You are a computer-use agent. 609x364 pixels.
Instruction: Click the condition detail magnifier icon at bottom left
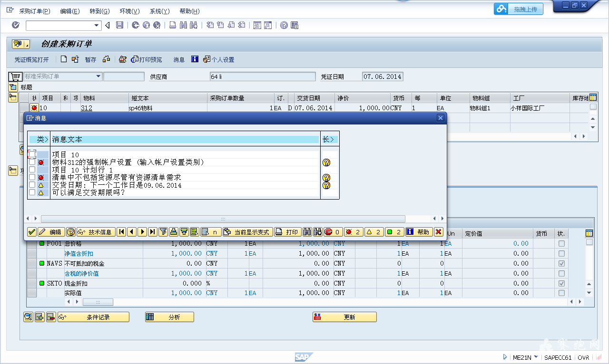pos(28,317)
